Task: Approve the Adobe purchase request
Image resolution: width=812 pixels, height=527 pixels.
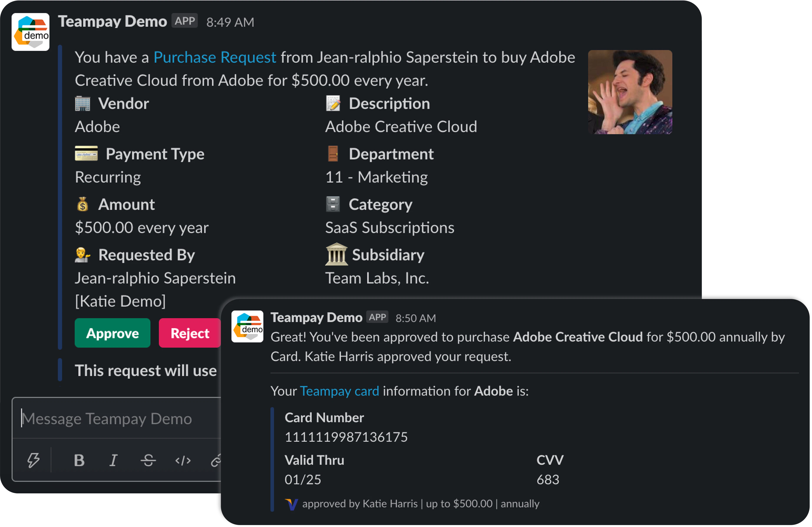Action: click(113, 333)
